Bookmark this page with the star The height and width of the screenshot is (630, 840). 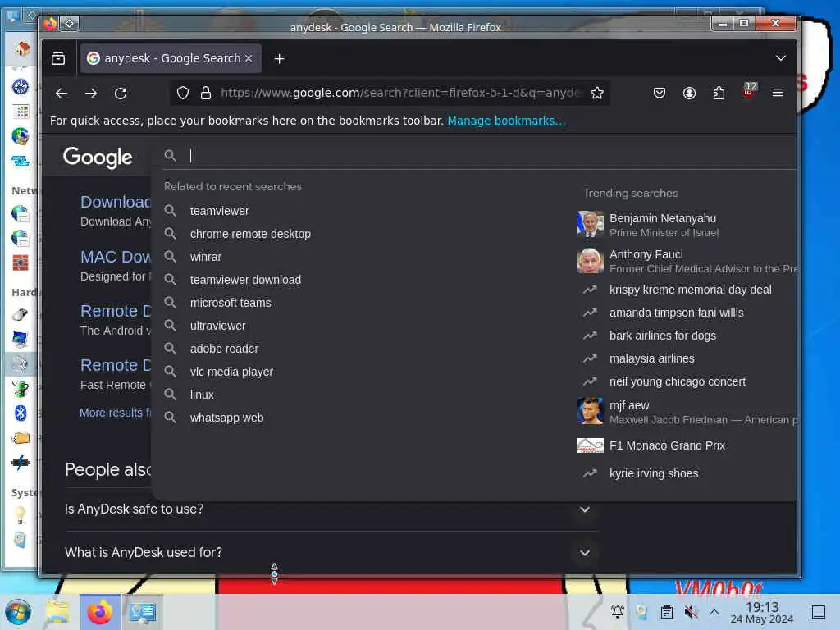[597, 94]
